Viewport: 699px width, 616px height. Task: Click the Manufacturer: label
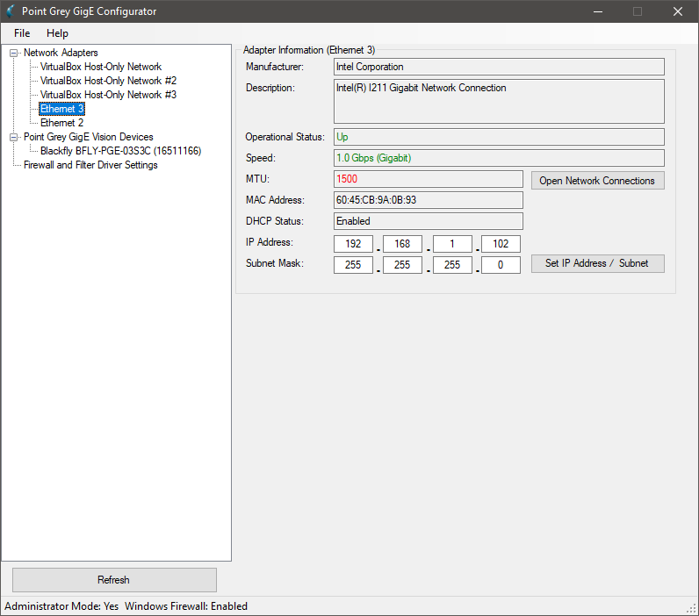pyautogui.click(x=275, y=67)
